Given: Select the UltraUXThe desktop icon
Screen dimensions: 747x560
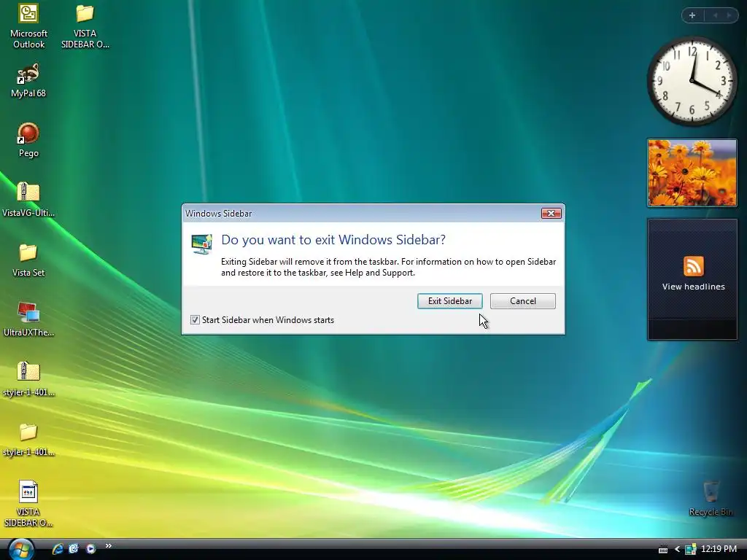Looking at the screenshot, I should pos(28,319).
